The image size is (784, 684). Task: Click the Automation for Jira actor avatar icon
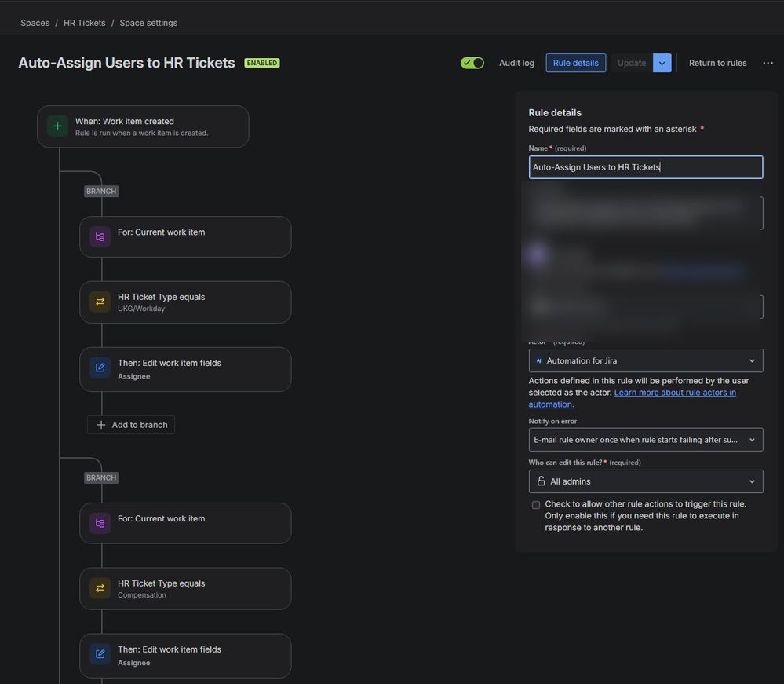(x=538, y=360)
